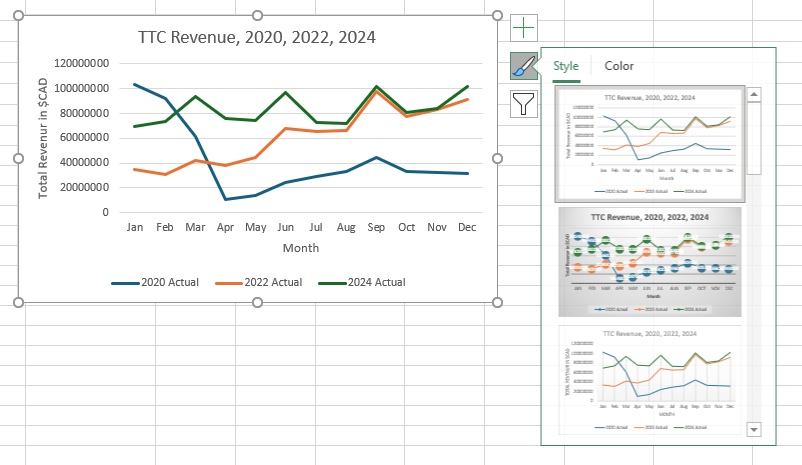This screenshot has width=802, height=465.
Task: Click the 'Dec' category axis label
Action: (x=467, y=227)
